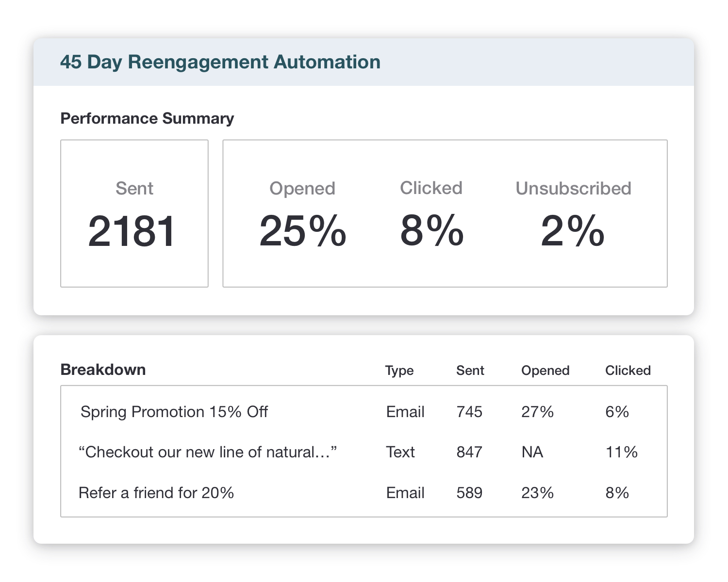Open the Spring Promotion 15% Off row
728x582 pixels.
(174, 412)
